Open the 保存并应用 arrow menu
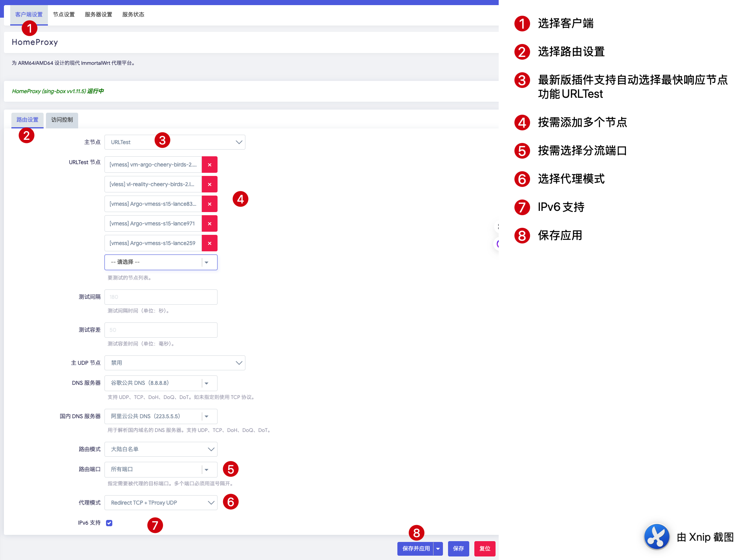 point(438,549)
